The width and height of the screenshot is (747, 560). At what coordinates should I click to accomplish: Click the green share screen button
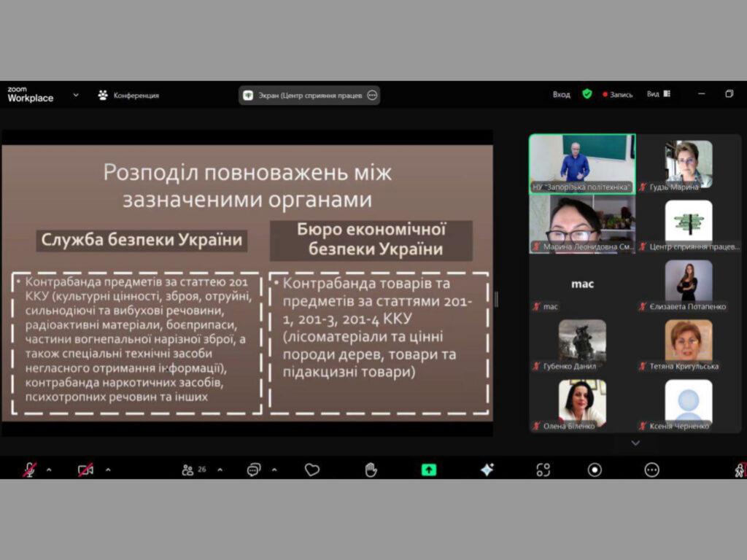click(x=429, y=470)
